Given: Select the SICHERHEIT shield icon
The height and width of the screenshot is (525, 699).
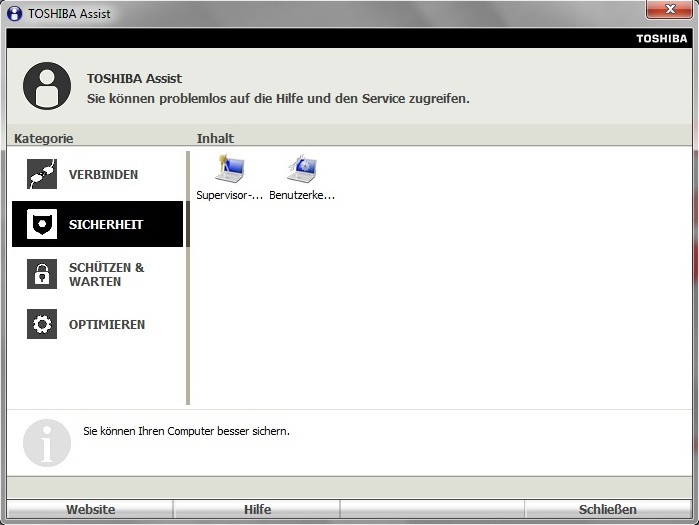Looking at the screenshot, I should [x=41, y=225].
